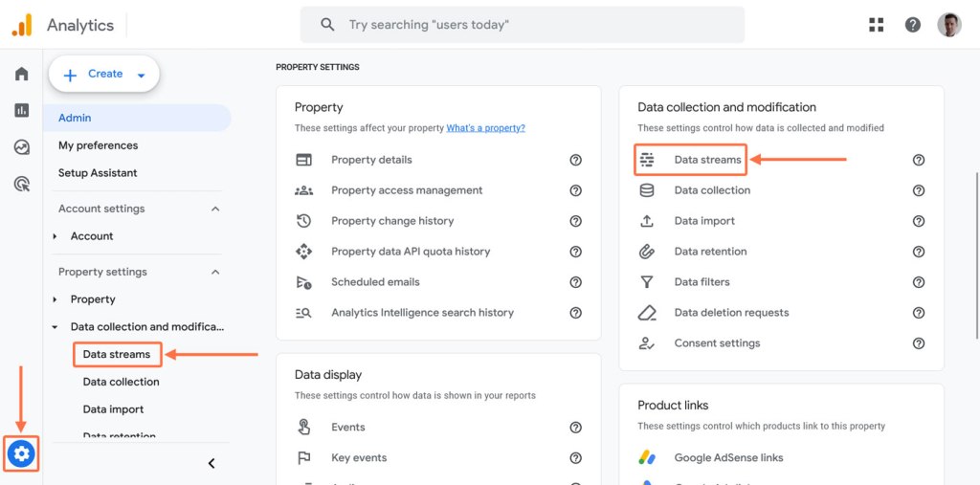The height and width of the screenshot is (485, 980).
Task: Select Admin in the sidebar
Action: [x=137, y=118]
